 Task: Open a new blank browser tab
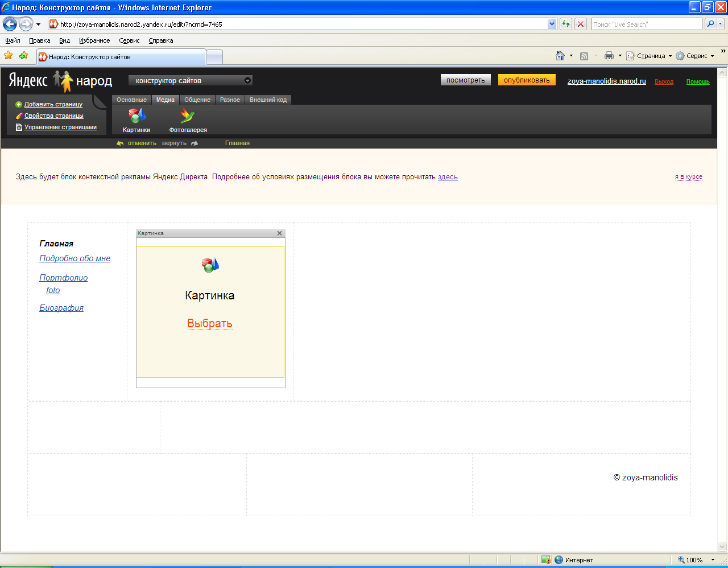(214, 57)
